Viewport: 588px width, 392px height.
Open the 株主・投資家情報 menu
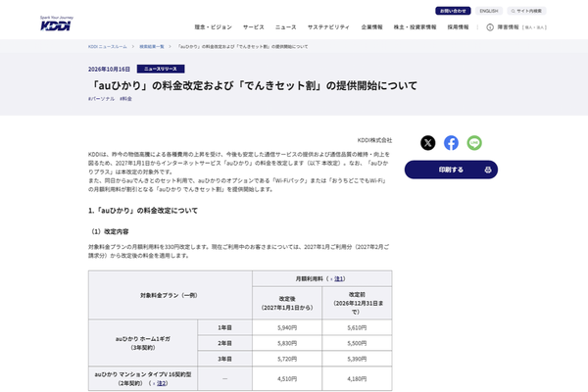click(415, 27)
